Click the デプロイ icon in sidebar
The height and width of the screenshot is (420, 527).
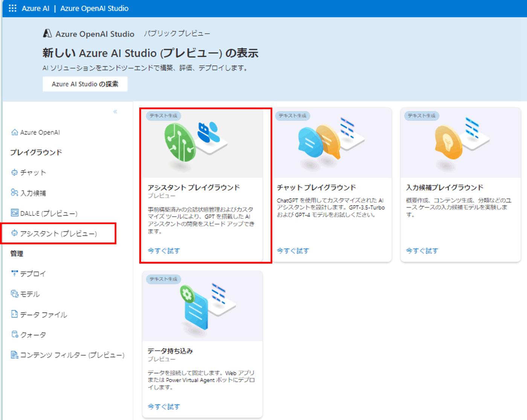pos(15,273)
